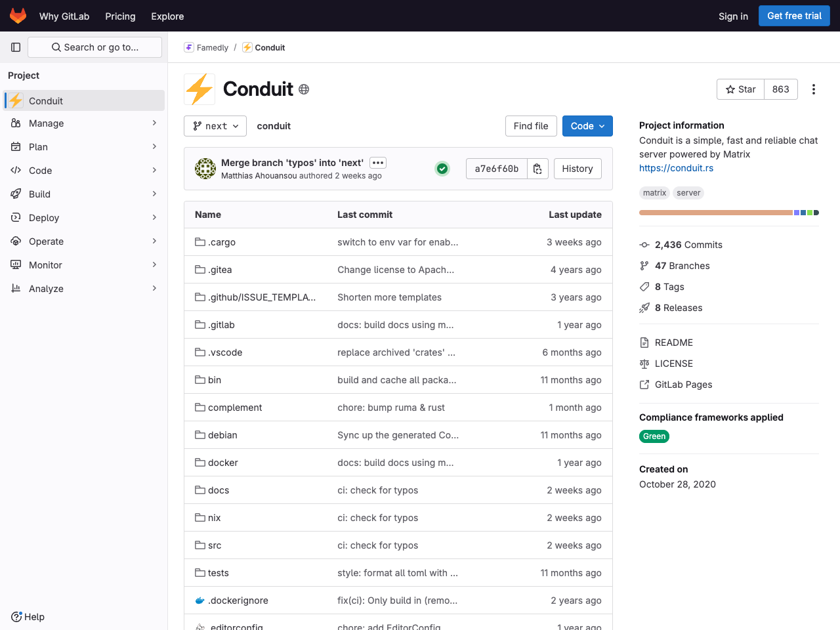The image size is (840, 630).
Task: Open the 'next' branch selector dropdown
Action: (215, 126)
